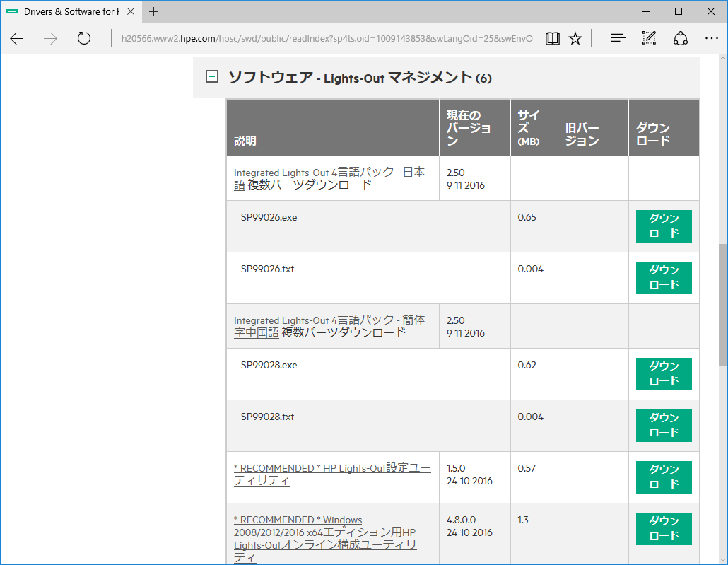
Task: Open the HP Lights-Out設定ユーティリティ link
Action: point(332,474)
